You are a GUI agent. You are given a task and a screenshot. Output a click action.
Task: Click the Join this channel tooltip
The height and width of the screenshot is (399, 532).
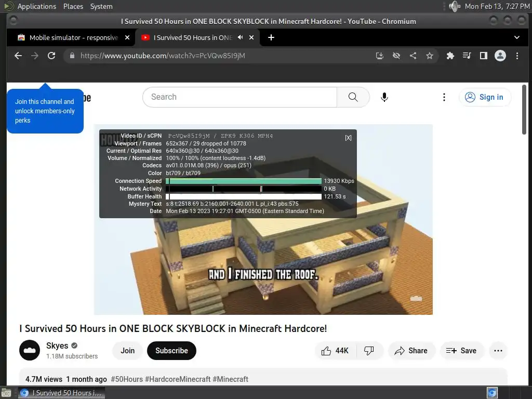pyautogui.click(x=45, y=111)
